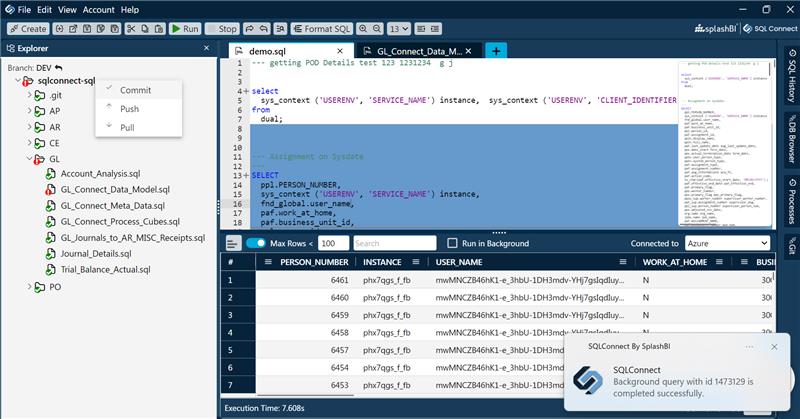
Task: Expand the AR folder
Action: [x=30, y=127]
